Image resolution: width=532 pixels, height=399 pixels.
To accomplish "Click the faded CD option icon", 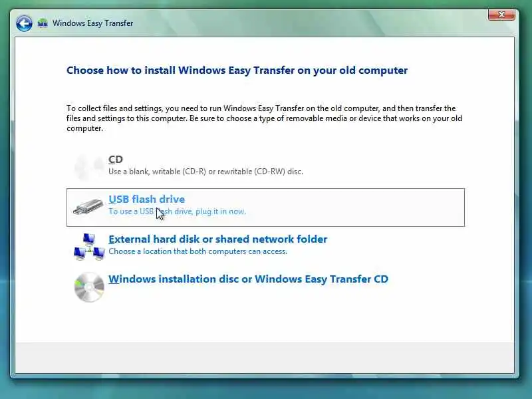I will [89, 166].
